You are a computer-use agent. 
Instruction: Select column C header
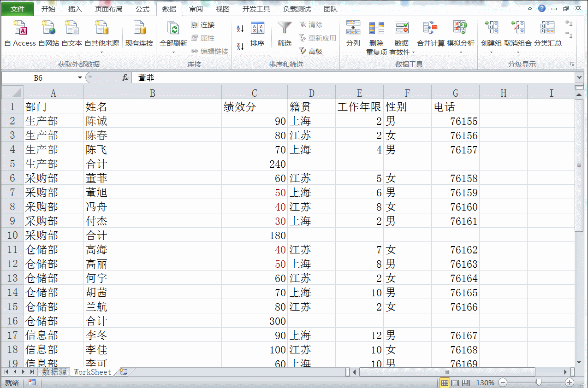point(255,93)
